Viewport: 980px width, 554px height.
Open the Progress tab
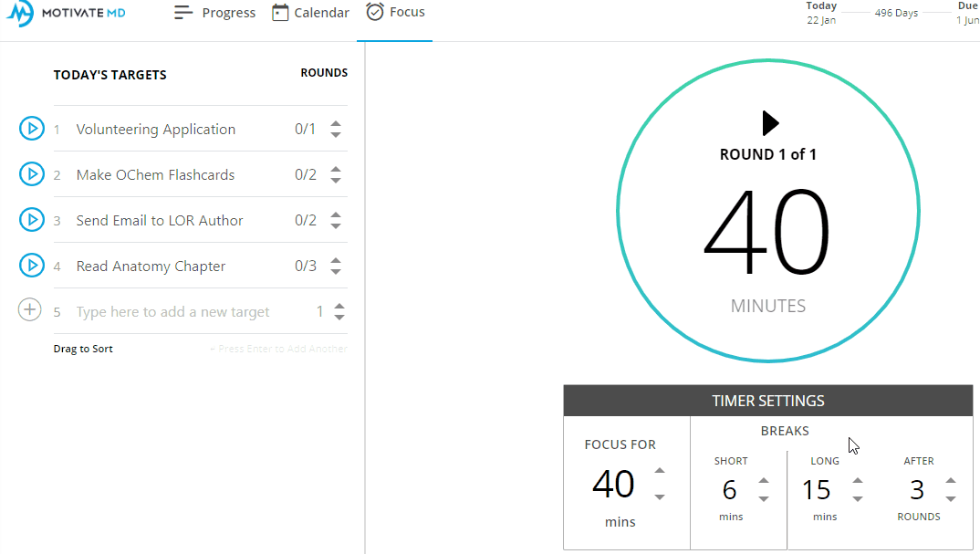tap(214, 13)
